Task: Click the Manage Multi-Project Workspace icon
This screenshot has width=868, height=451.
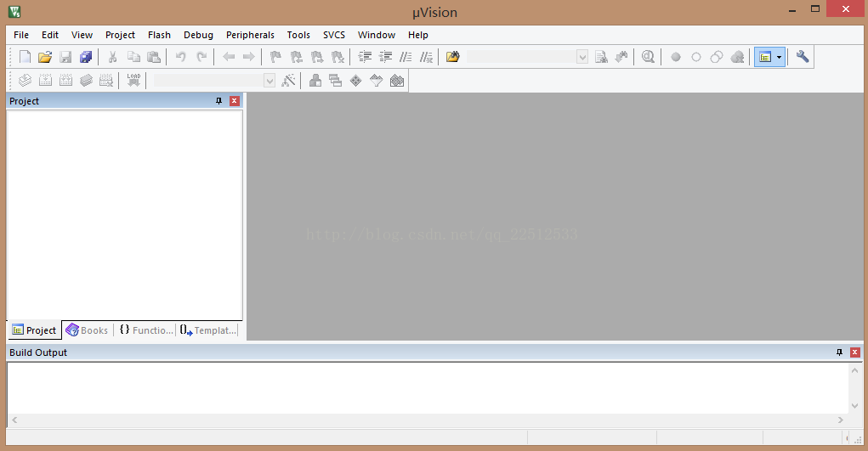Action: click(336, 81)
